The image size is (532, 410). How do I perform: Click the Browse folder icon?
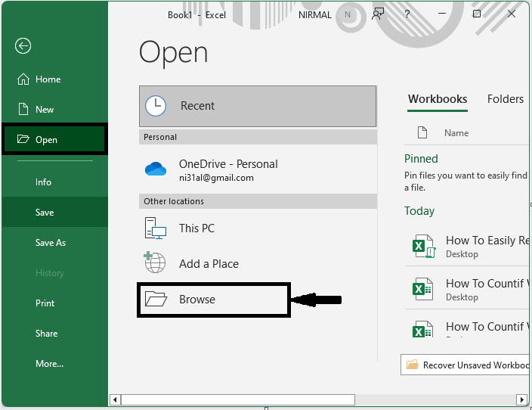coord(156,300)
